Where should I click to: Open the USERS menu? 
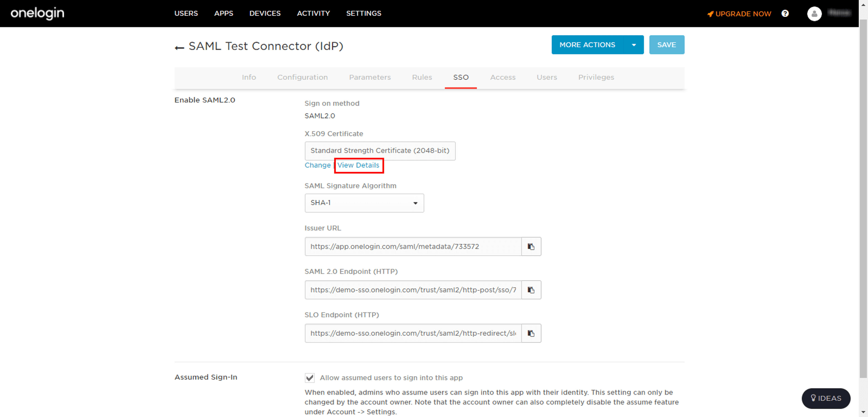(x=186, y=14)
